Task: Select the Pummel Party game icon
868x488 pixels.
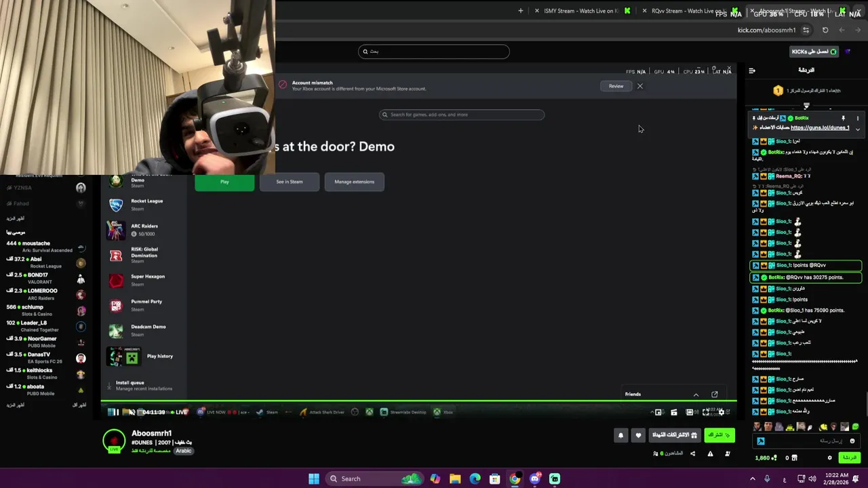Action: [x=117, y=305]
